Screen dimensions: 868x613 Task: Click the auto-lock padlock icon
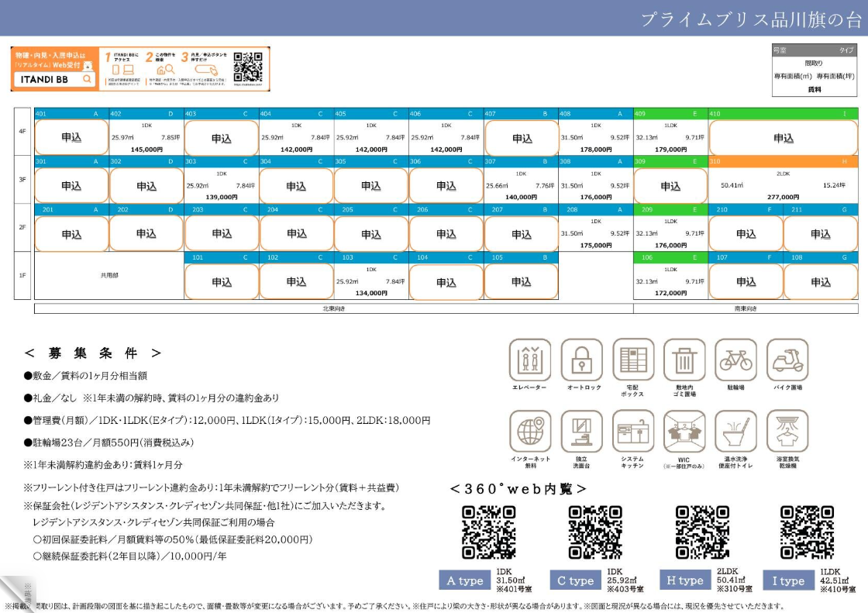(581, 360)
